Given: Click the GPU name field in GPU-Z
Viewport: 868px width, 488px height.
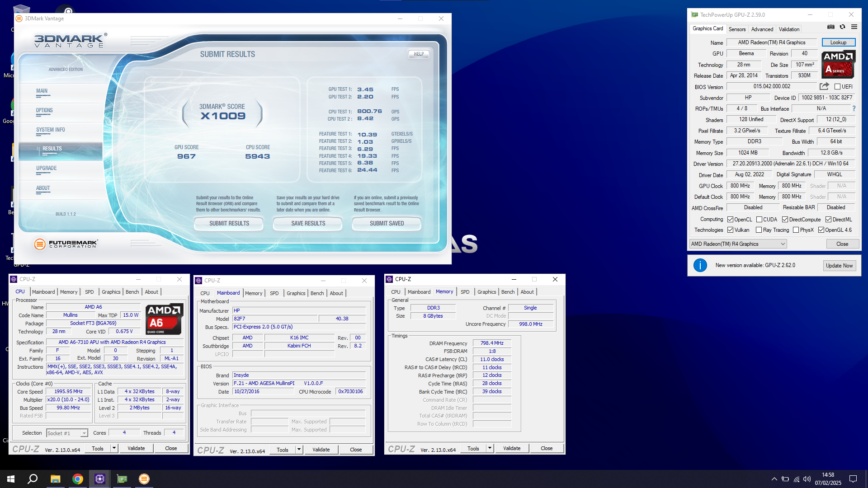Looking at the screenshot, I should tap(771, 42).
